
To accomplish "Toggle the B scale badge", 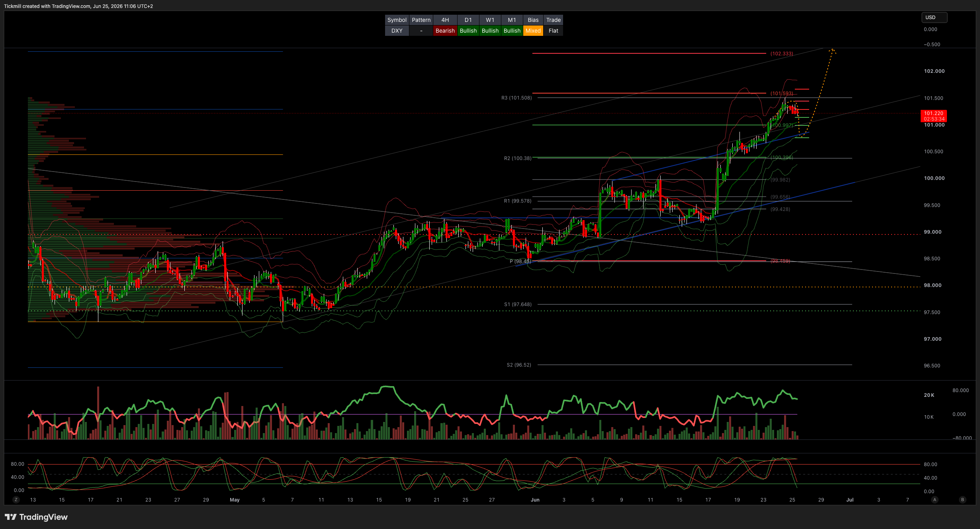I will (962, 500).
